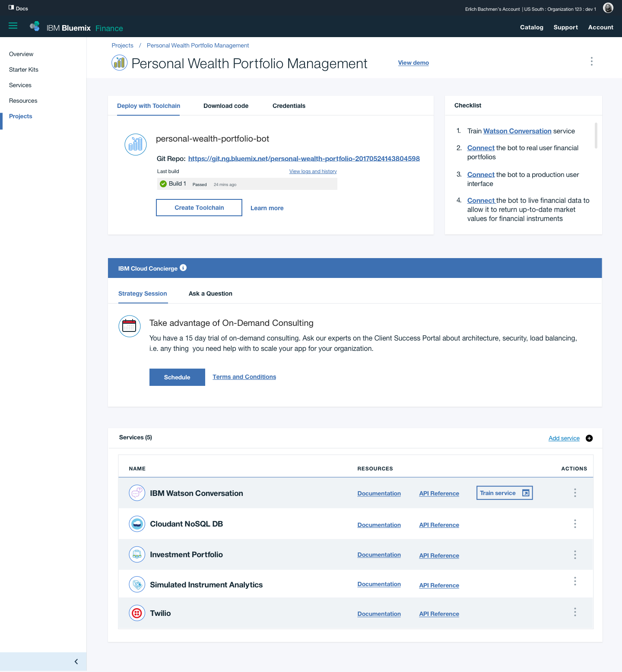Open actions menu for IBM Watson Conversation

point(575,493)
